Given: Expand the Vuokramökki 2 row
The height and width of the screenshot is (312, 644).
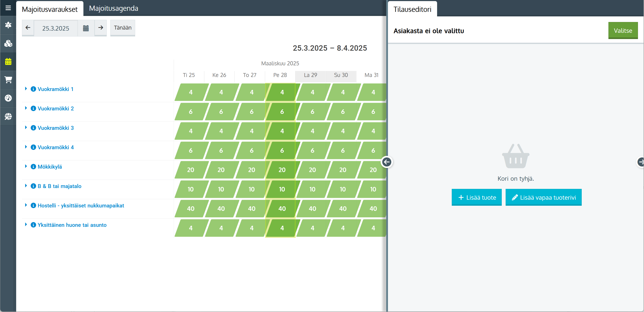Looking at the screenshot, I should pyautogui.click(x=26, y=108).
